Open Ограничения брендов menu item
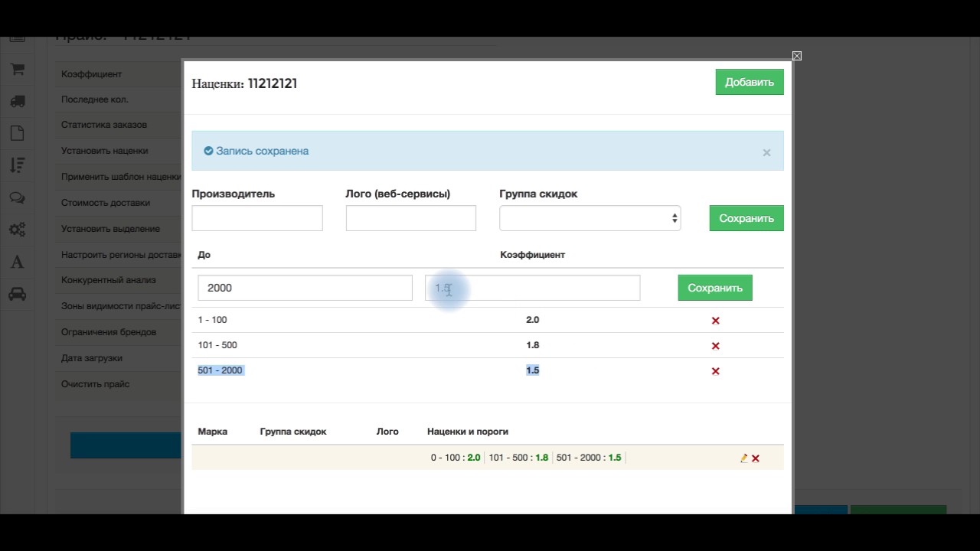Screen dimensions: 980x551 109,332
